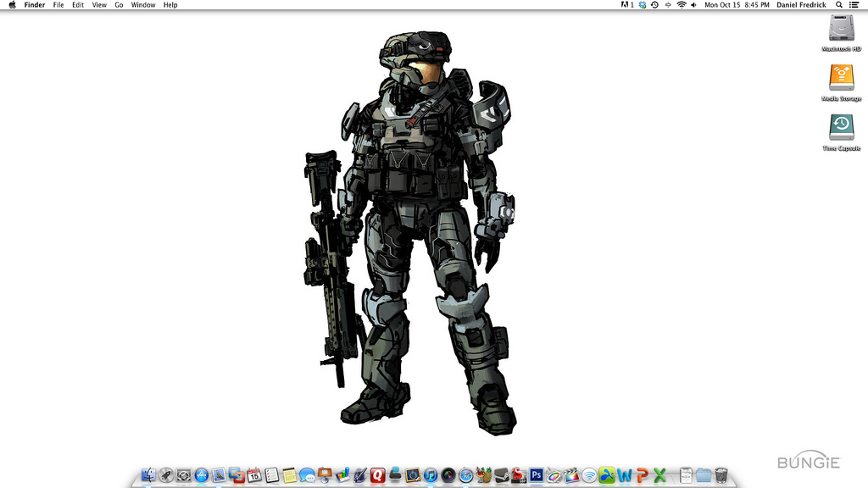Open Keynote podium icon in Dock
This screenshot has height=488, width=868.
pyautogui.click(x=325, y=474)
